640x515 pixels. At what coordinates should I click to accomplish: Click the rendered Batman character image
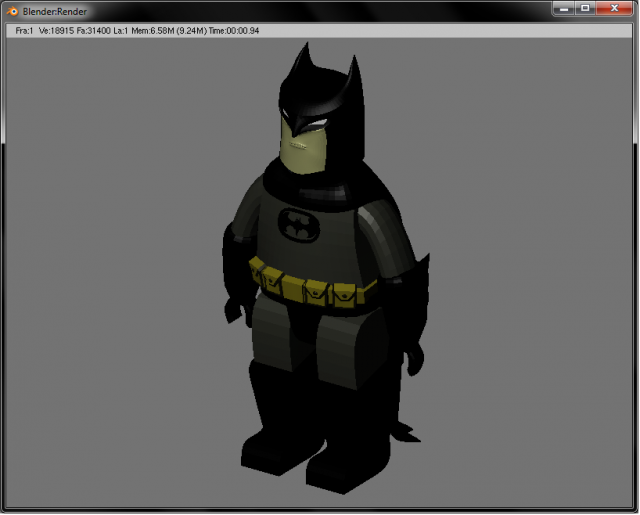[x=326, y=268]
